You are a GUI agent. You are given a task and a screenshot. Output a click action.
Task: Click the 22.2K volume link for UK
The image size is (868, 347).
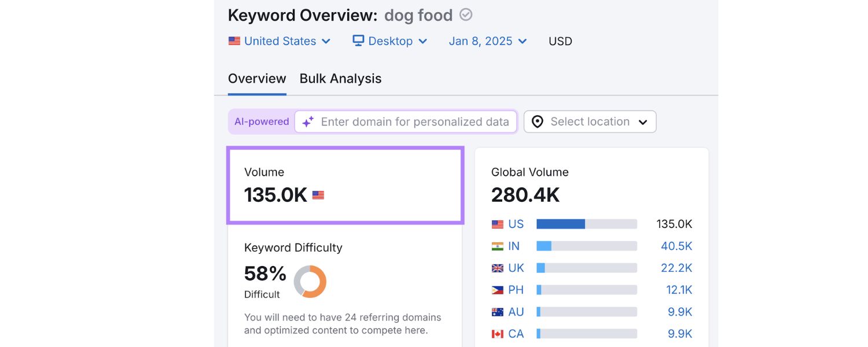coord(676,268)
